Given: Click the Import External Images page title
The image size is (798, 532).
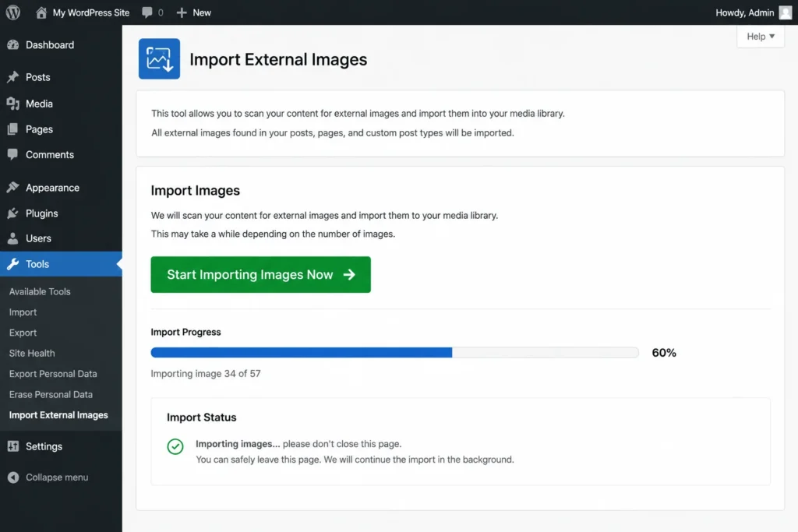Looking at the screenshot, I should [278, 59].
